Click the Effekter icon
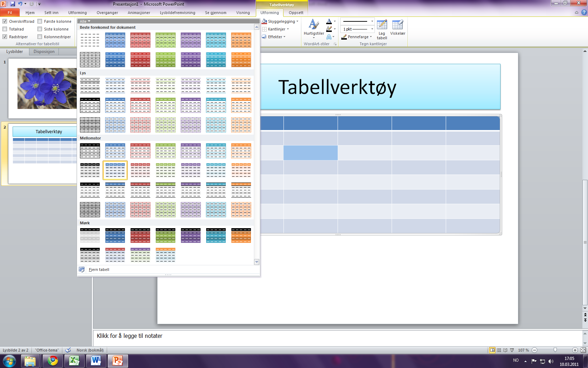This screenshot has height=368, width=588. pyautogui.click(x=265, y=37)
